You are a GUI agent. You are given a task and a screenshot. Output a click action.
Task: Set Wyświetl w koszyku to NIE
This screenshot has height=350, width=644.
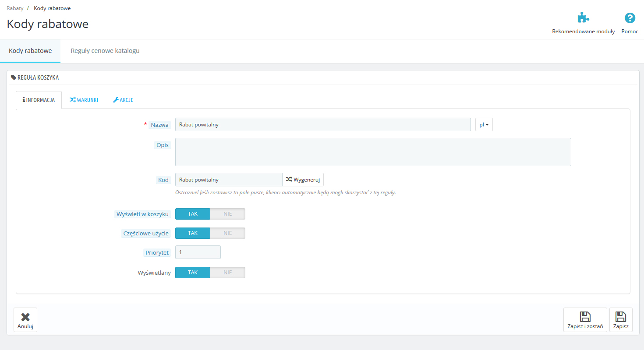(227, 214)
